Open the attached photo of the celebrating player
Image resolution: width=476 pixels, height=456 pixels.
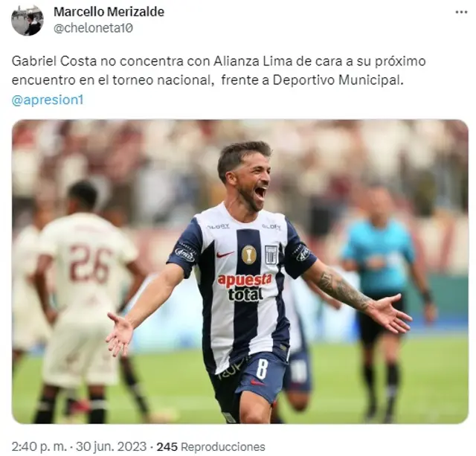tap(240, 272)
